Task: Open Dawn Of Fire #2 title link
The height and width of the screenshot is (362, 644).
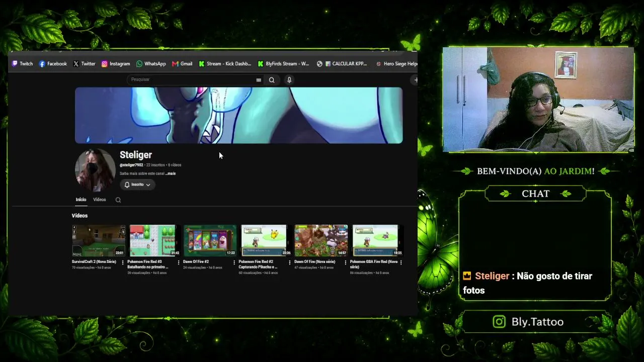Action: [x=196, y=262]
